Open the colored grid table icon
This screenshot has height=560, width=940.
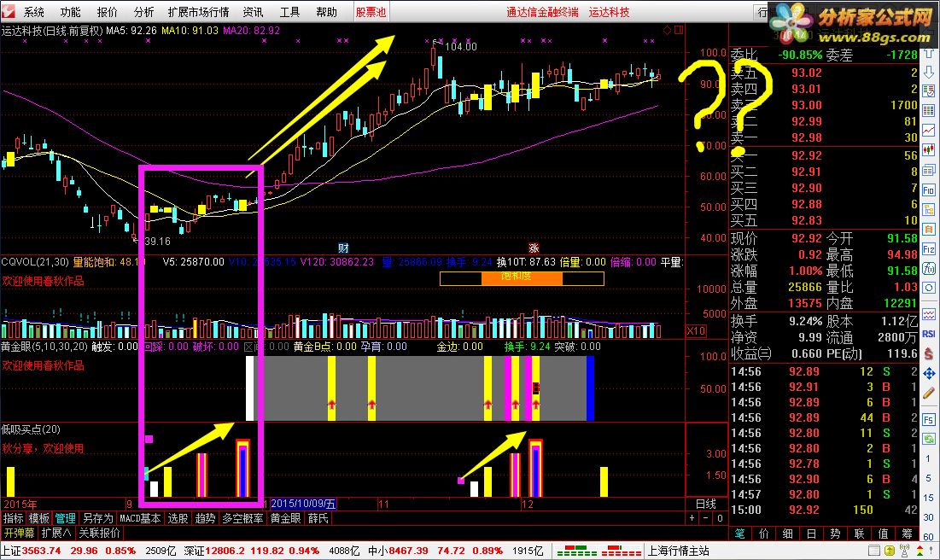929,110
